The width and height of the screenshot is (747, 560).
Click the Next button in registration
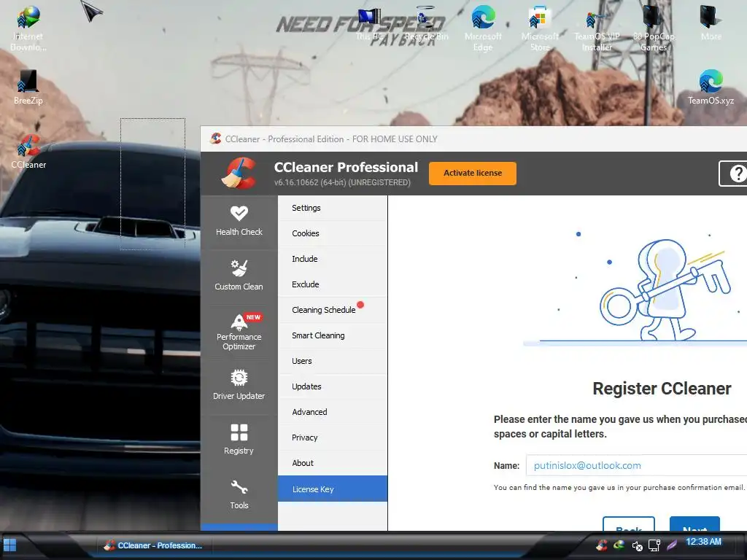694,524
